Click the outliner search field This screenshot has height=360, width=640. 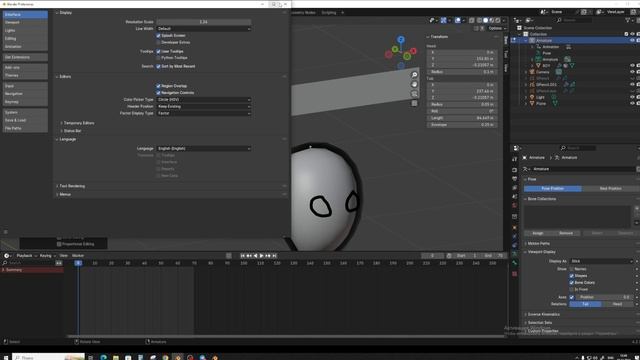[573, 20]
